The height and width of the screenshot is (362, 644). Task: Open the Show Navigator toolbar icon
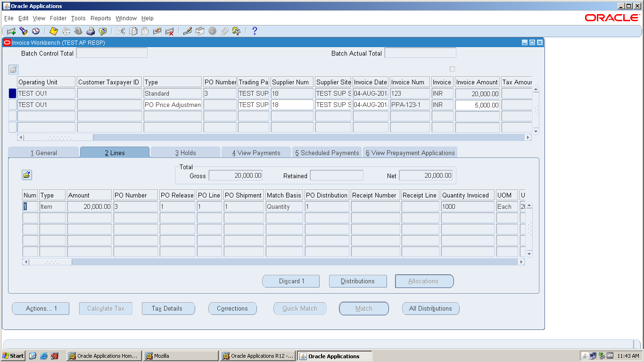[36, 31]
